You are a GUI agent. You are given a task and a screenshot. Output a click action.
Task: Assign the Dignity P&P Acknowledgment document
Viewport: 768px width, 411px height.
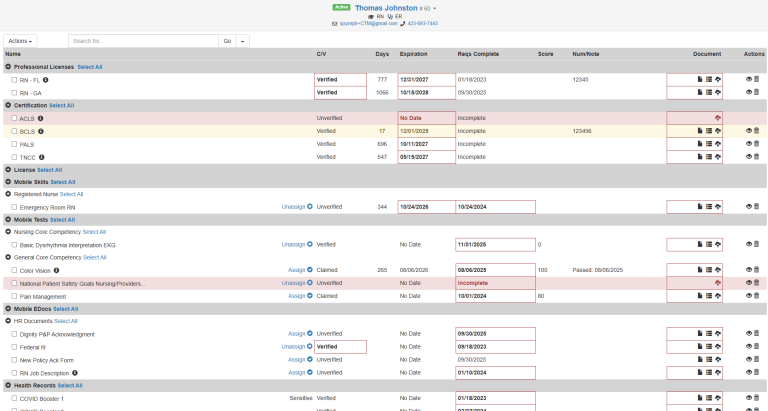coord(300,334)
